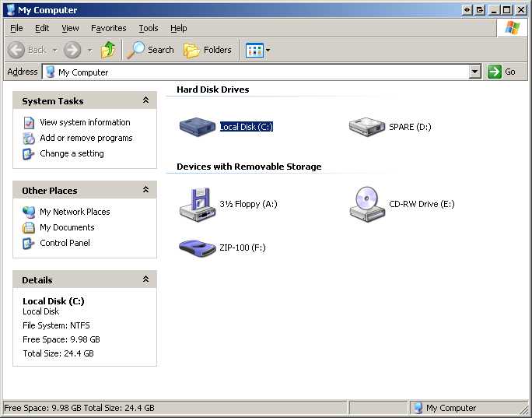Screen dimensions: 532x418
Task: Click Change a setting link
Action: click(x=72, y=153)
